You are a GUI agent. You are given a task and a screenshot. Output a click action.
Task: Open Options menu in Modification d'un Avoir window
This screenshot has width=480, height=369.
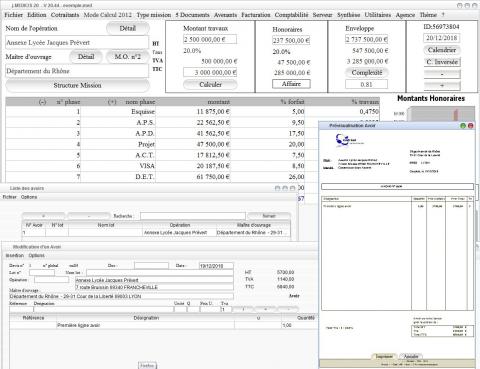(x=36, y=255)
